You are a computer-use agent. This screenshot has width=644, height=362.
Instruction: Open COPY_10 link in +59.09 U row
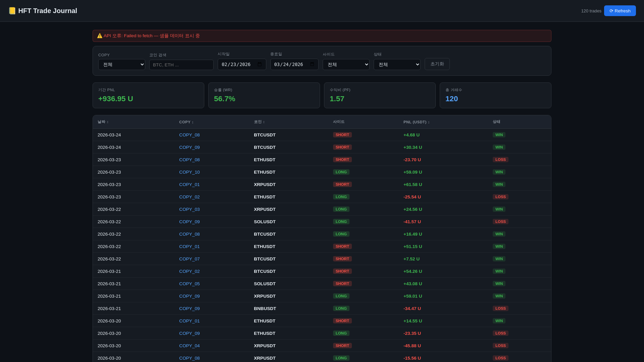click(x=190, y=172)
